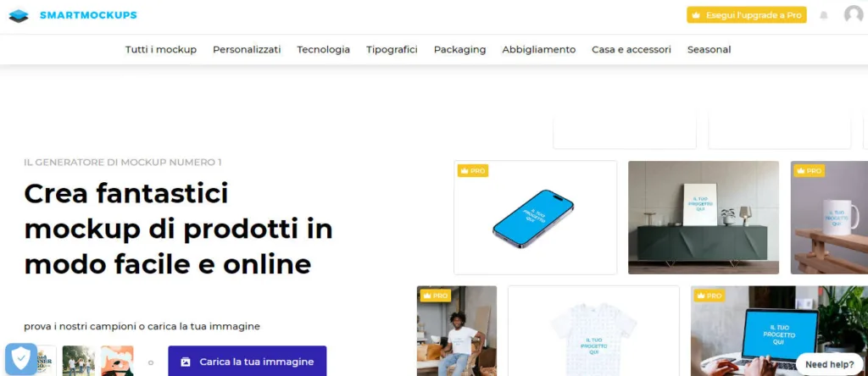
Task: Pick the couple walking sample image
Action: point(79,361)
